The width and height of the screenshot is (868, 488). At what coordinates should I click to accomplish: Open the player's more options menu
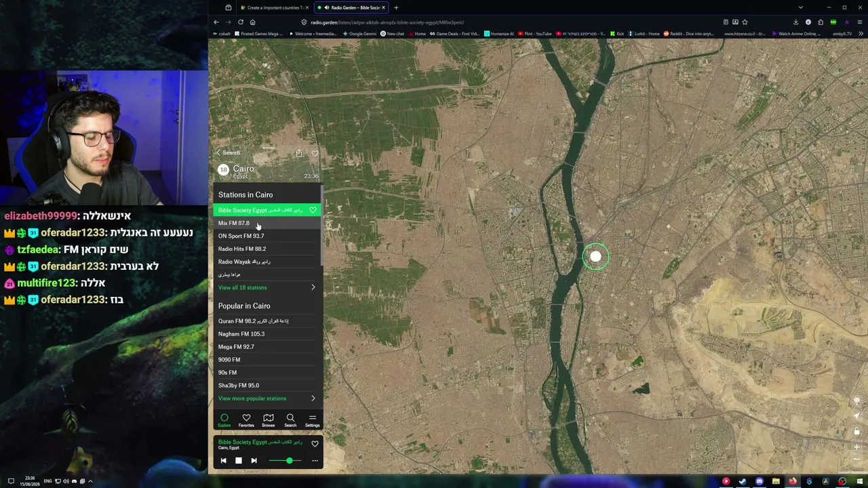[x=315, y=461]
